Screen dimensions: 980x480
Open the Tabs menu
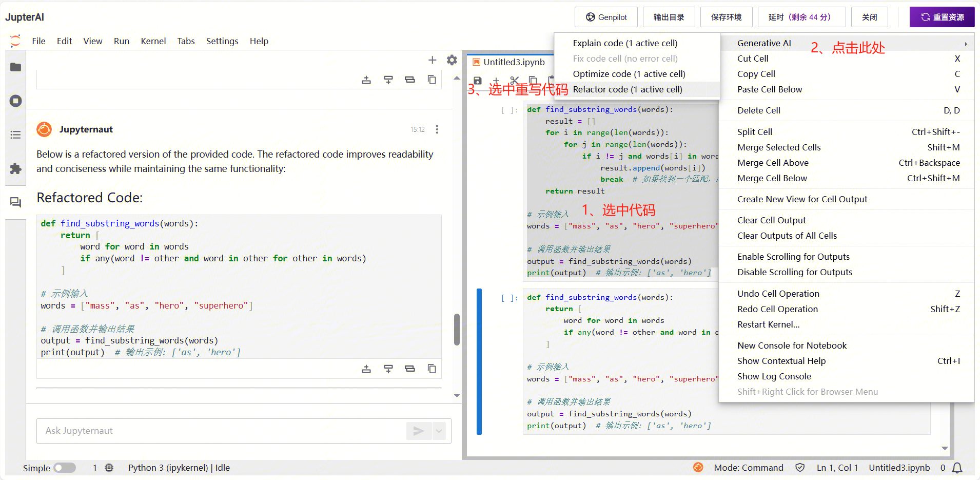(186, 41)
